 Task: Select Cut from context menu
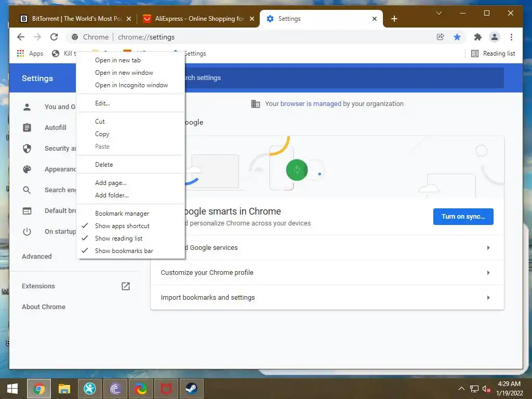[130, 122]
